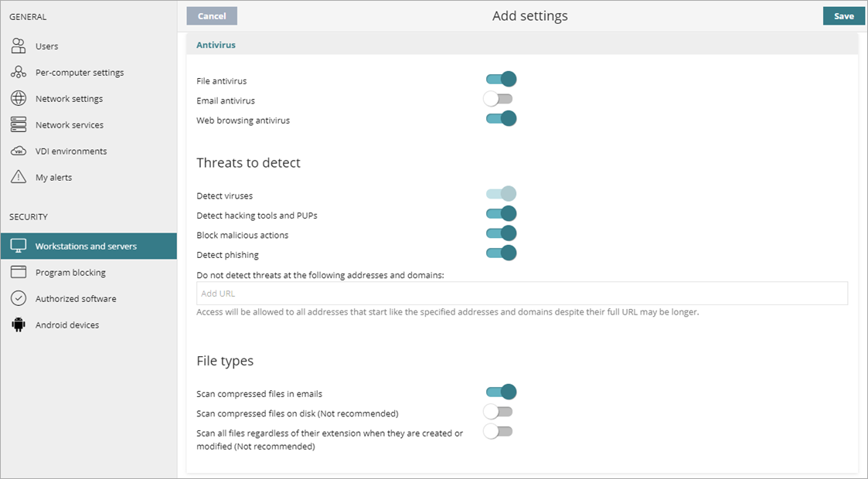Viewport: 868px width, 479px height.
Task: Collapse the Antivirus settings section
Action: (x=216, y=44)
